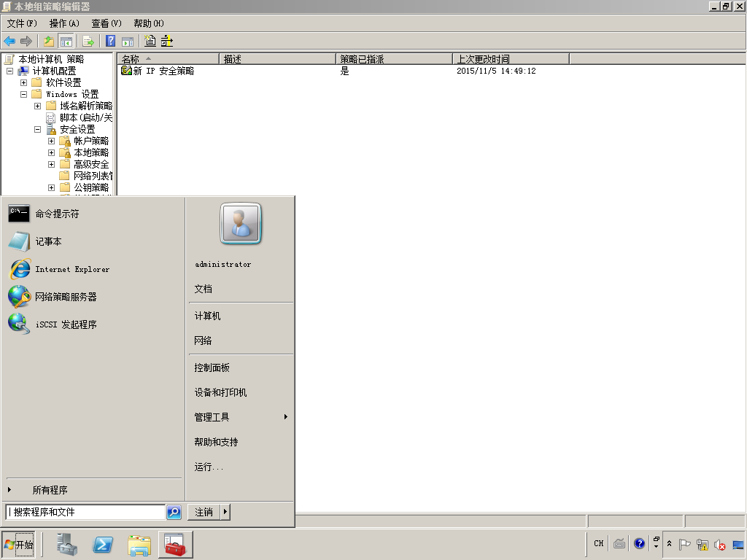
Task: Expand the 域名解析策略 tree node
Action: click(38, 106)
